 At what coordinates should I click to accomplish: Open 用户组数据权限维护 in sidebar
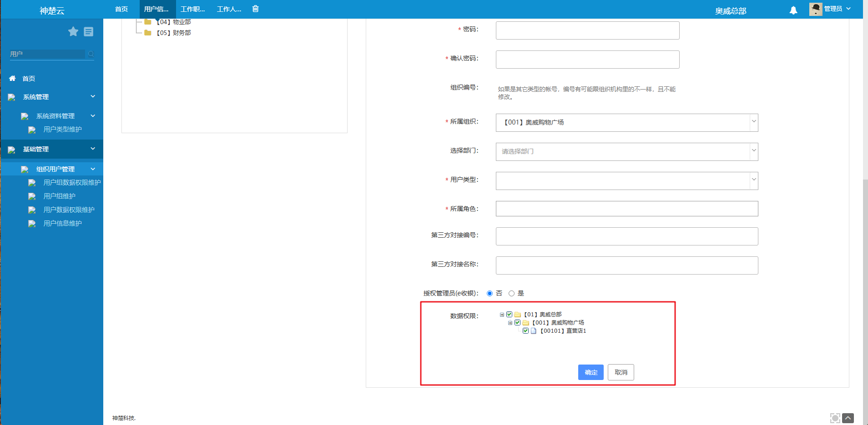click(x=72, y=183)
